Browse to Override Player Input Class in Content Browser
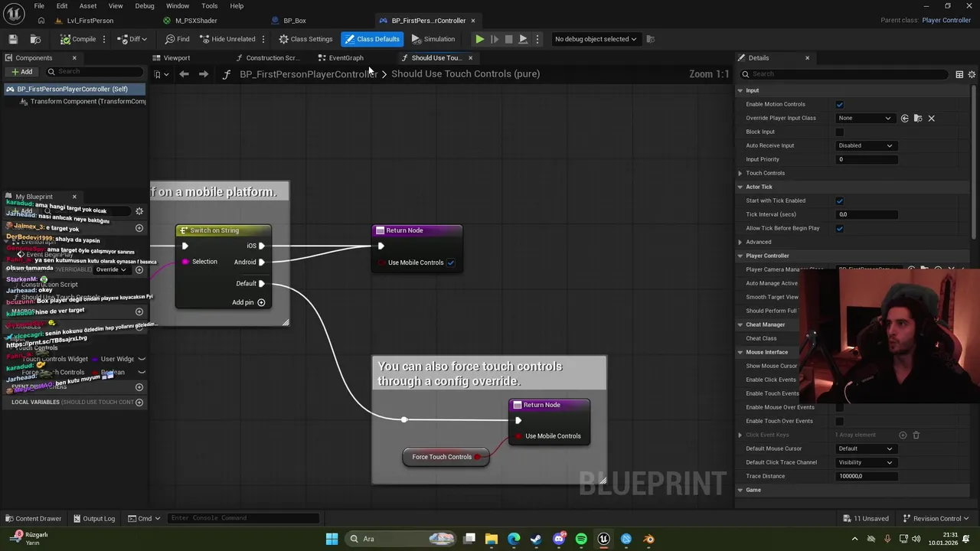The width and height of the screenshot is (980, 551). (918, 118)
